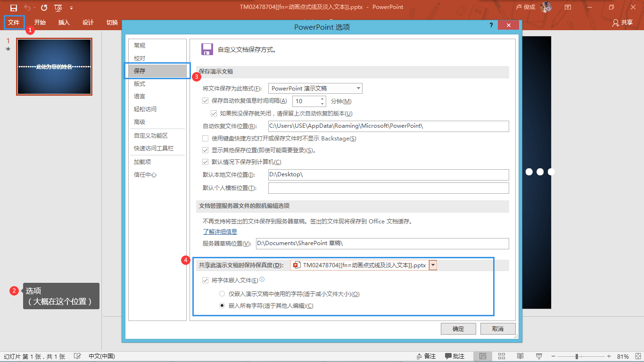Toggle 将字体嵌入文件 checkbox
The width and height of the screenshot is (644, 362).
pyautogui.click(x=205, y=280)
